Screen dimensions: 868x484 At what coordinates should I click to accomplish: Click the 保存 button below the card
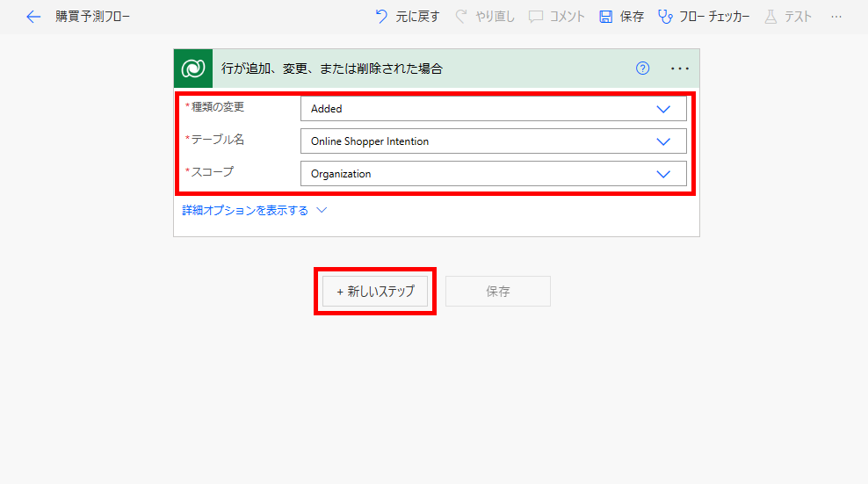[497, 292]
